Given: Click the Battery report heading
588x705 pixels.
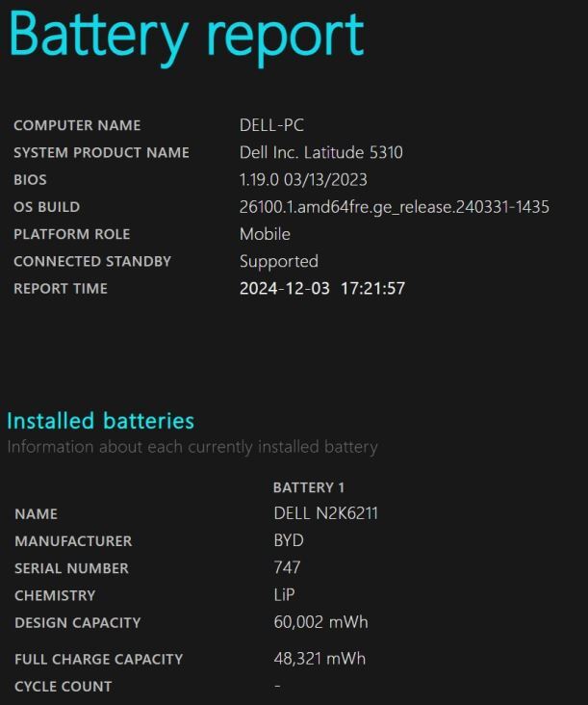Looking at the screenshot, I should point(186,38).
